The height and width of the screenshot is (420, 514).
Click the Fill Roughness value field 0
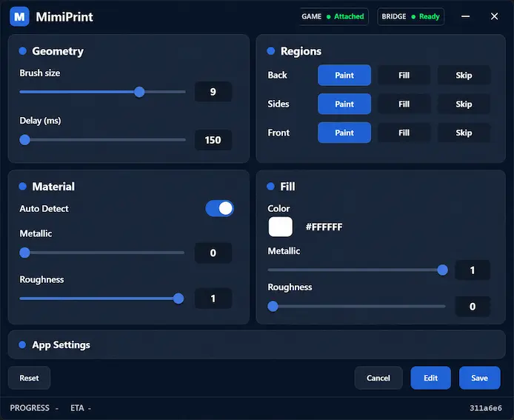pos(473,306)
